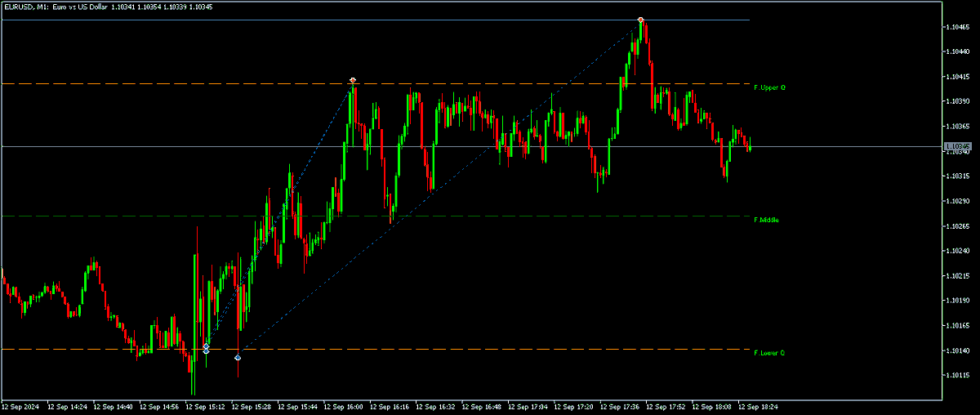Click the 12 Sep 16:00 time label
This screenshot has height=415, width=980.
(345, 406)
